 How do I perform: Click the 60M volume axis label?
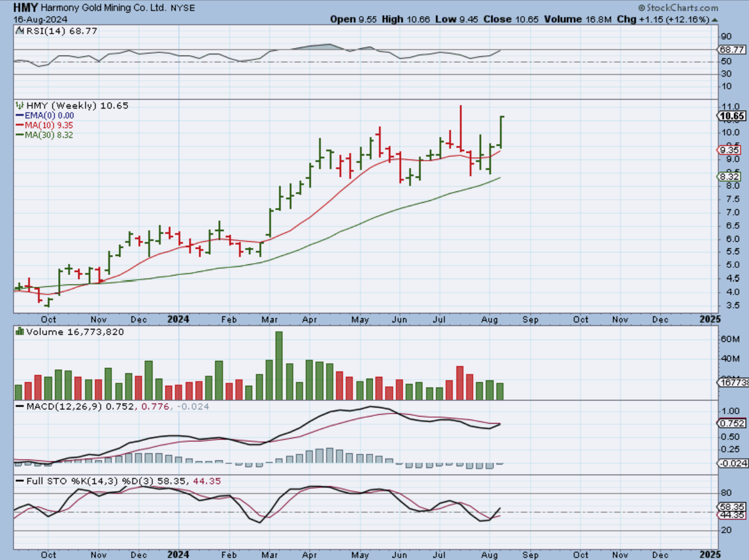pyautogui.click(x=729, y=338)
